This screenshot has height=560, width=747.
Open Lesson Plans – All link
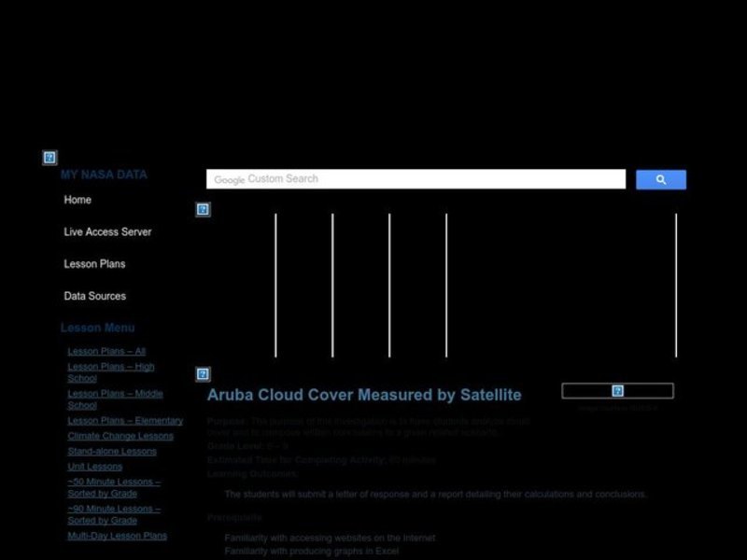coord(104,351)
